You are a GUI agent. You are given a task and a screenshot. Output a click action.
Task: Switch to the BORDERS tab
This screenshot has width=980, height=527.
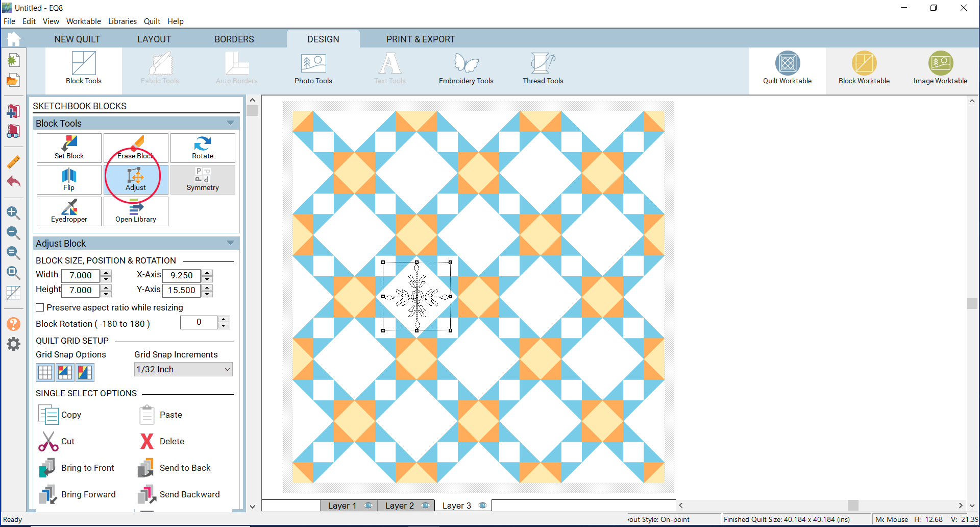pos(234,39)
